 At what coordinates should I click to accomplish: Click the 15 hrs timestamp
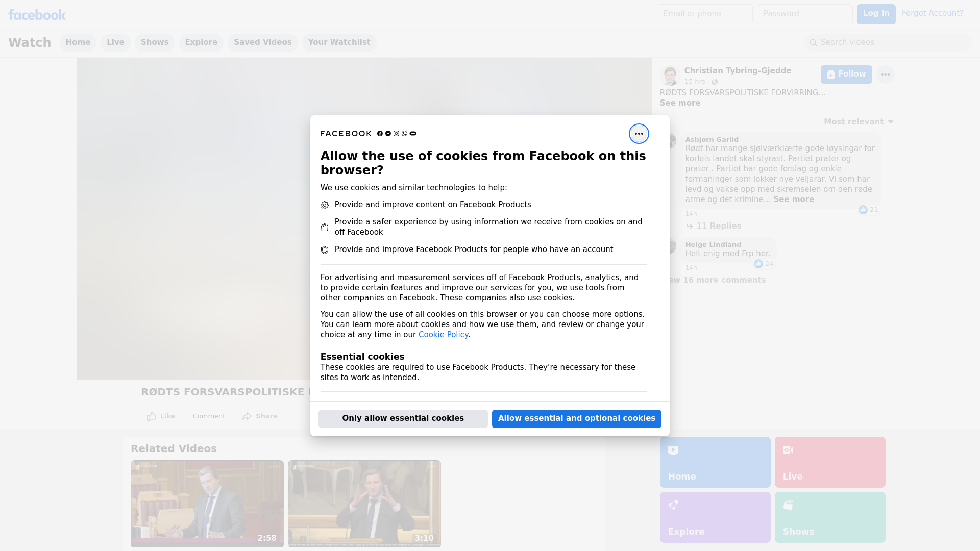coord(694,82)
